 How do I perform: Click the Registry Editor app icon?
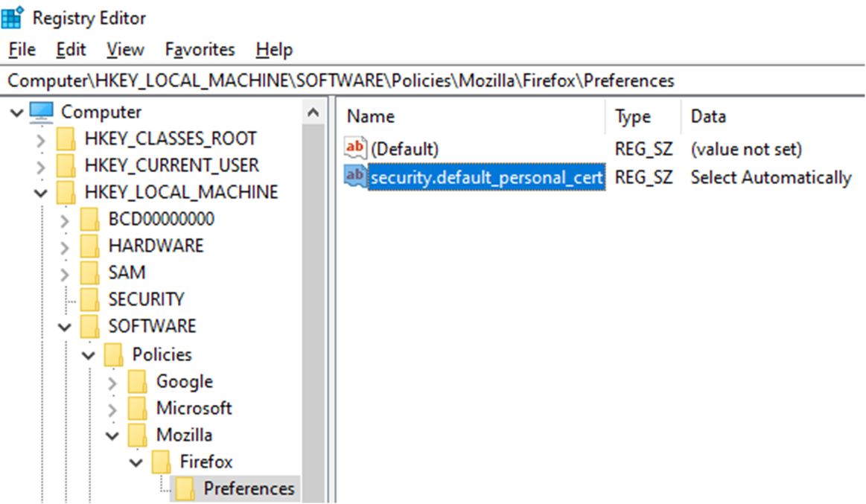(12, 17)
